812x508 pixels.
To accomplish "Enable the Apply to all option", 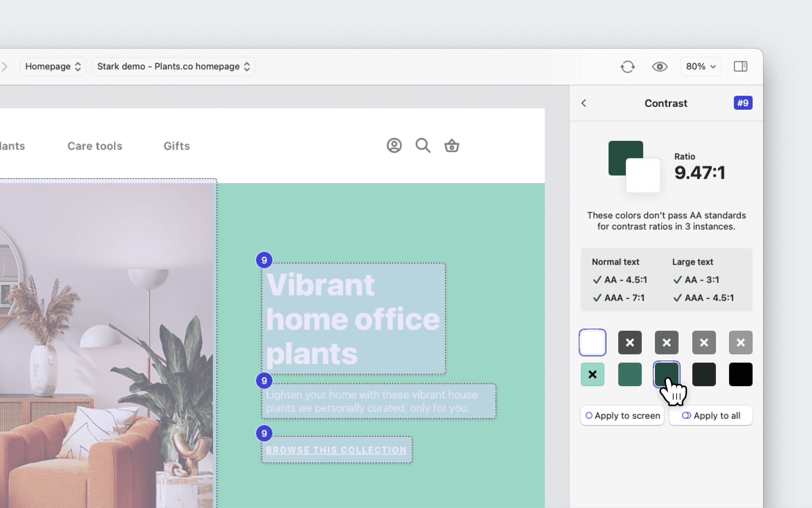I will [x=711, y=415].
